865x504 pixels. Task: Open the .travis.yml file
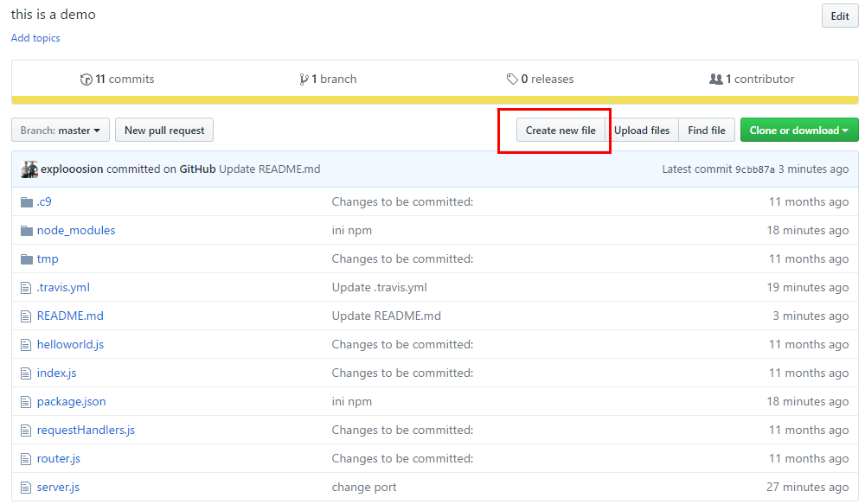click(x=63, y=288)
